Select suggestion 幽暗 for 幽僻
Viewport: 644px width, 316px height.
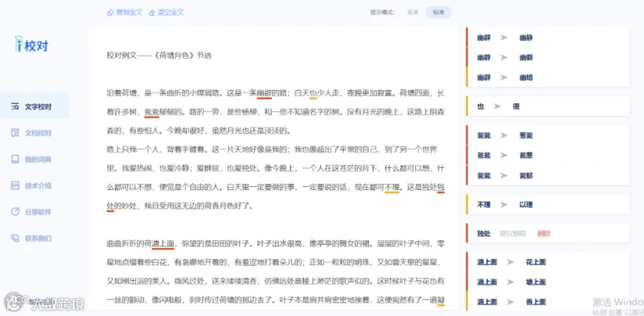[x=526, y=77]
